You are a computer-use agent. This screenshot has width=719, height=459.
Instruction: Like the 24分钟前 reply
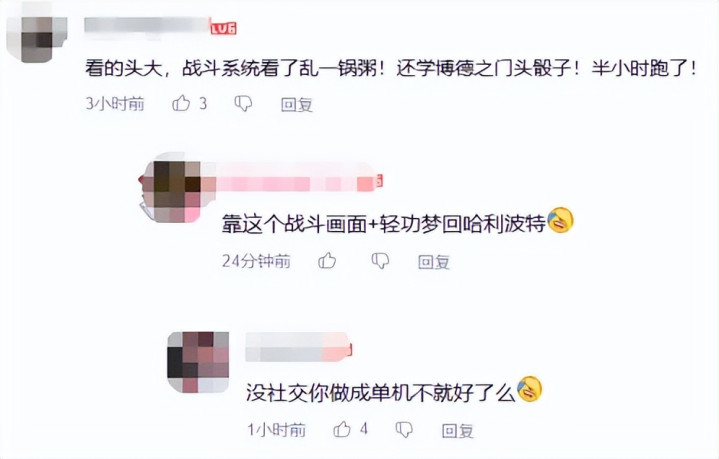[327, 260]
